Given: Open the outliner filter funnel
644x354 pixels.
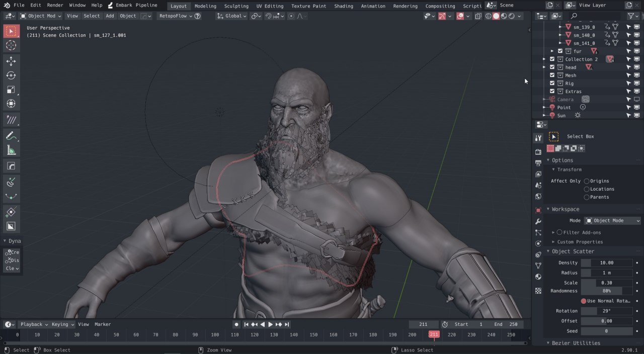Looking at the screenshot, I should [x=630, y=16].
